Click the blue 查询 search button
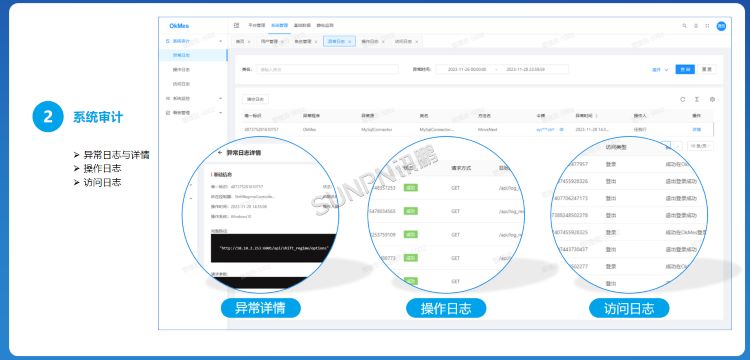This screenshot has width=750, height=360. point(685,69)
